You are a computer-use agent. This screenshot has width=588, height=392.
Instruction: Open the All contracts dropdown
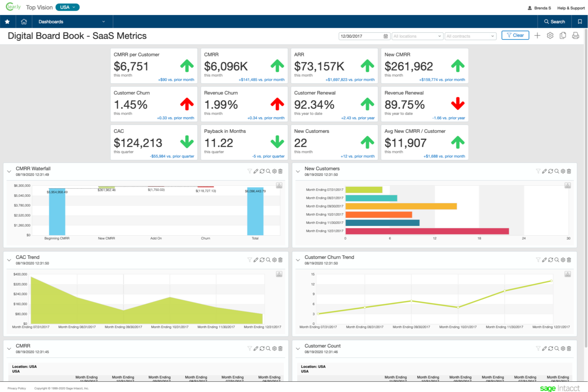pos(470,36)
